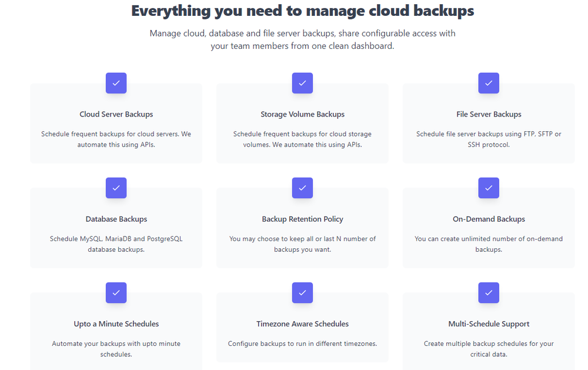
Task: Click checkmark icon above Timezone Aware Schedules
Action: coord(303,293)
